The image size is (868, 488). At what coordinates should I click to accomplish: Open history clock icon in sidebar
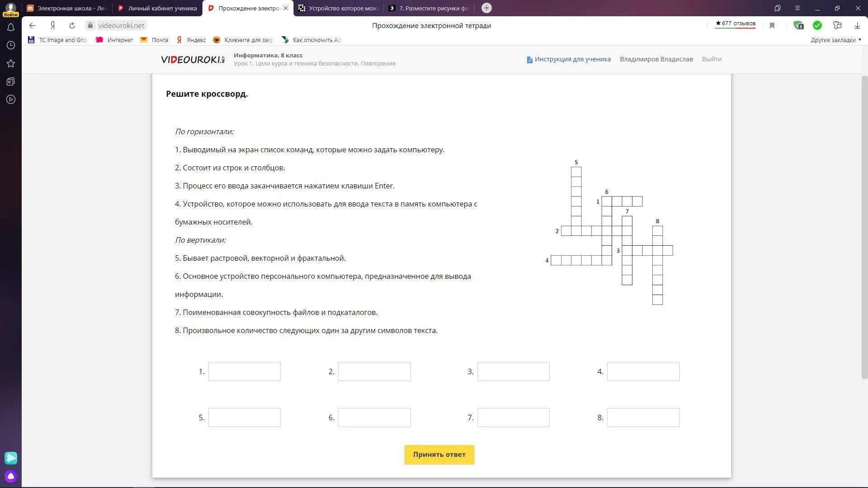pyautogui.click(x=11, y=46)
